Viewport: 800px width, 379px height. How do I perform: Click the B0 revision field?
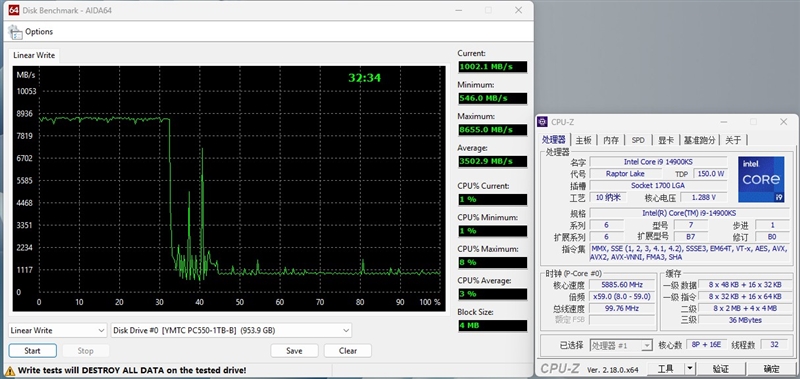(x=771, y=237)
